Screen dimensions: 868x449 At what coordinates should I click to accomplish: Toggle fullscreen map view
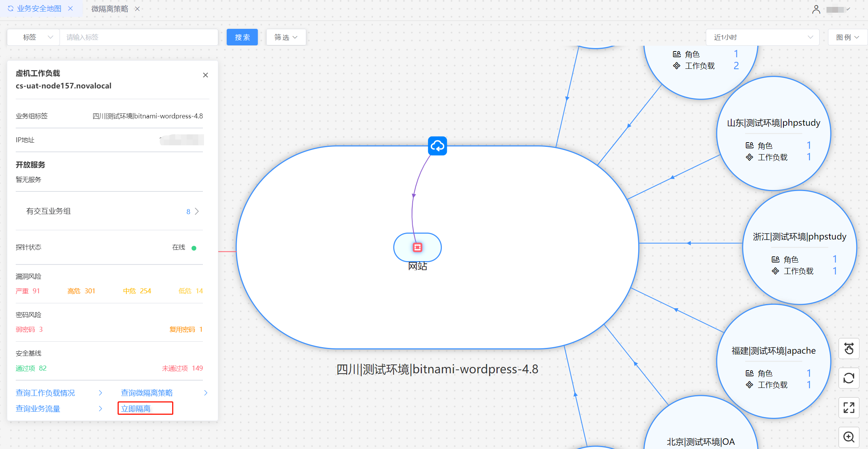(x=849, y=407)
